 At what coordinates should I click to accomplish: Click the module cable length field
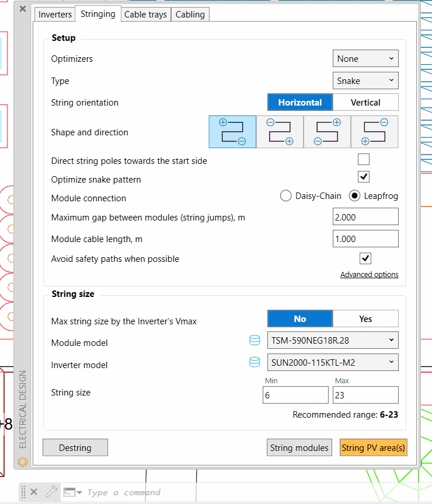click(365, 239)
